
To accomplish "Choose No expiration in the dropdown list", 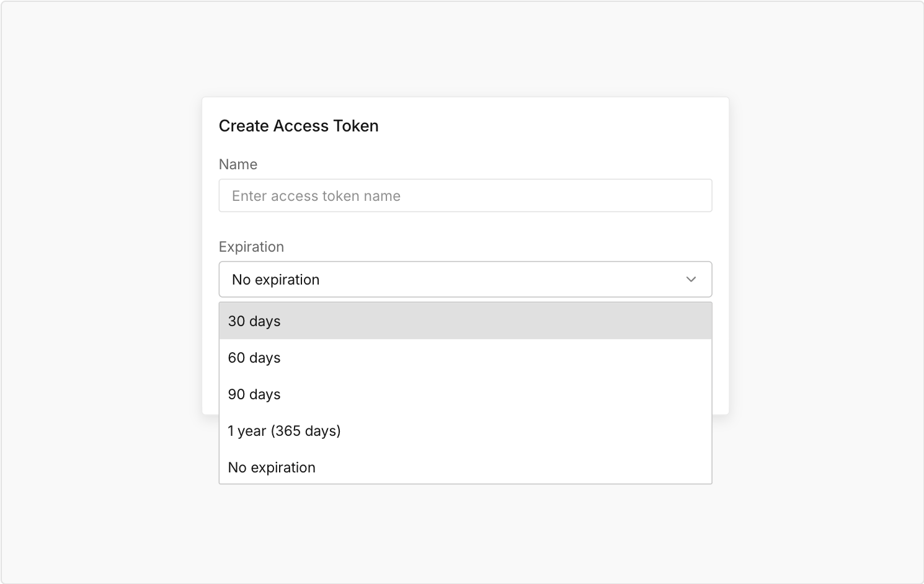I will tap(465, 467).
